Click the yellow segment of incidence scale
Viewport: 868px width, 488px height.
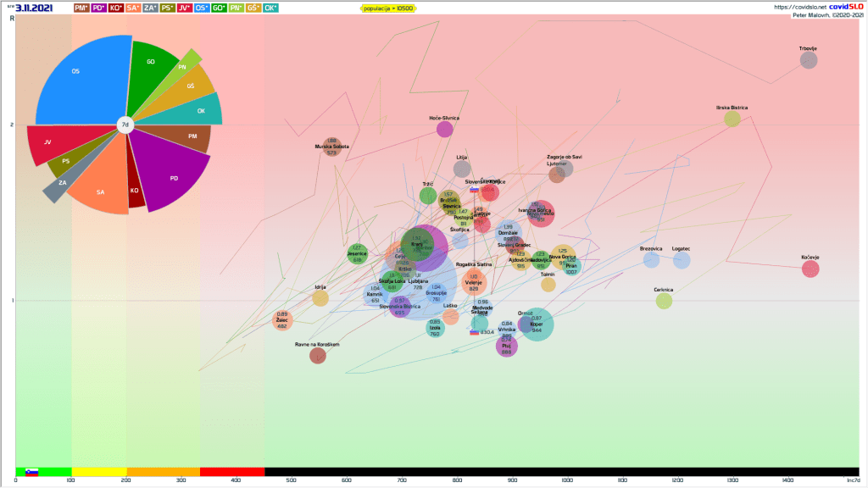(x=98, y=472)
